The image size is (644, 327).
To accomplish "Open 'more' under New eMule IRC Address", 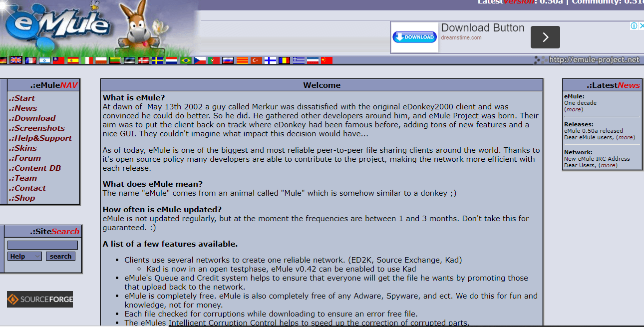I will tap(608, 165).
